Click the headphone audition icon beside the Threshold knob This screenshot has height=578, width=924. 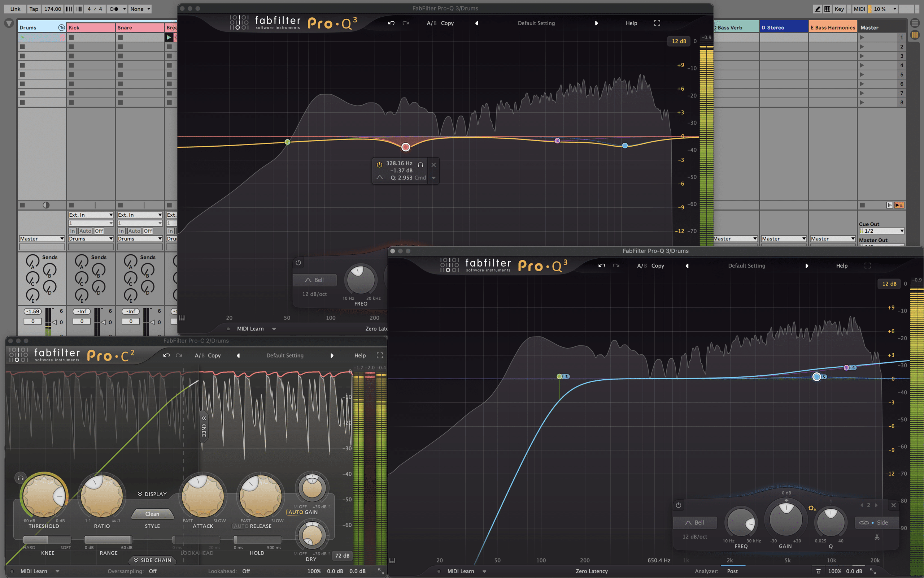click(x=21, y=478)
